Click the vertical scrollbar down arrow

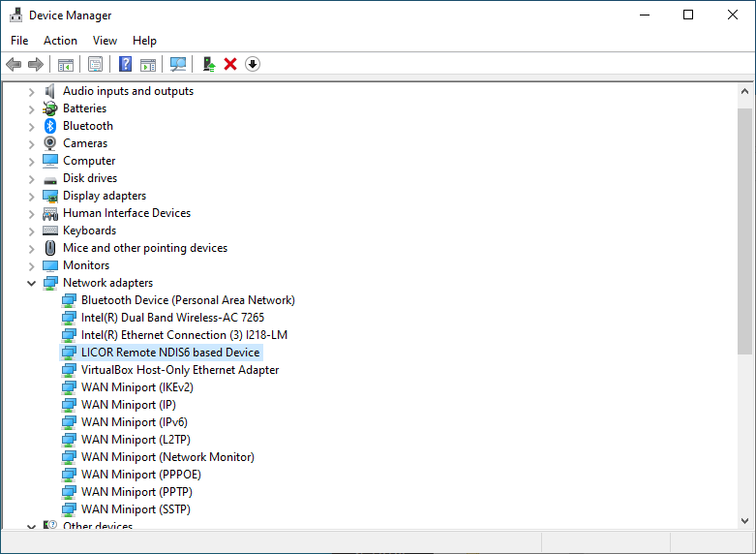[744, 522]
